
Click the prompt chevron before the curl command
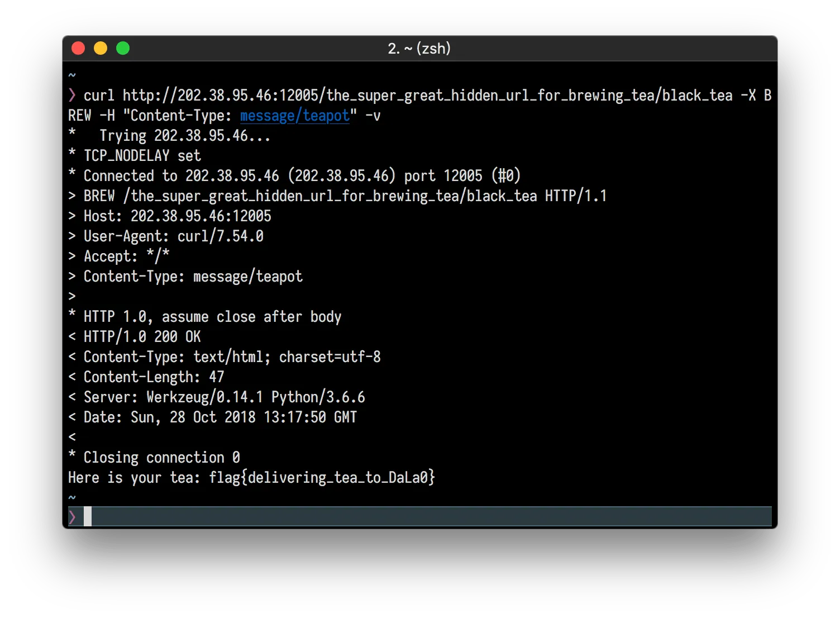[x=72, y=96]
